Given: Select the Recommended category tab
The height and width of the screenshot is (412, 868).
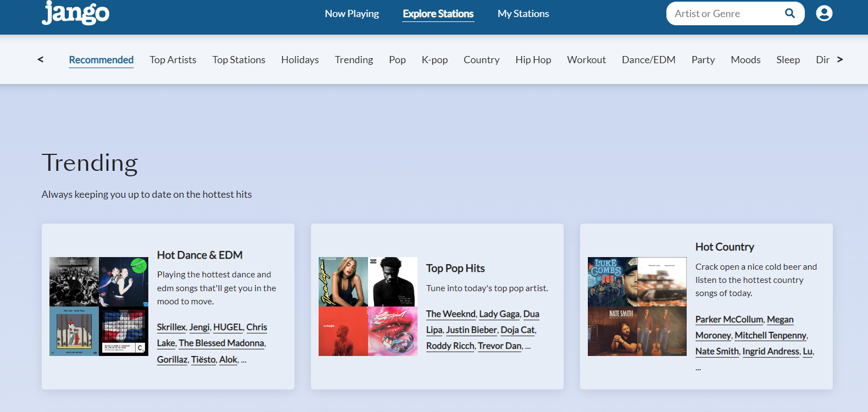Looking at the screenshot, I should point(101,60).
